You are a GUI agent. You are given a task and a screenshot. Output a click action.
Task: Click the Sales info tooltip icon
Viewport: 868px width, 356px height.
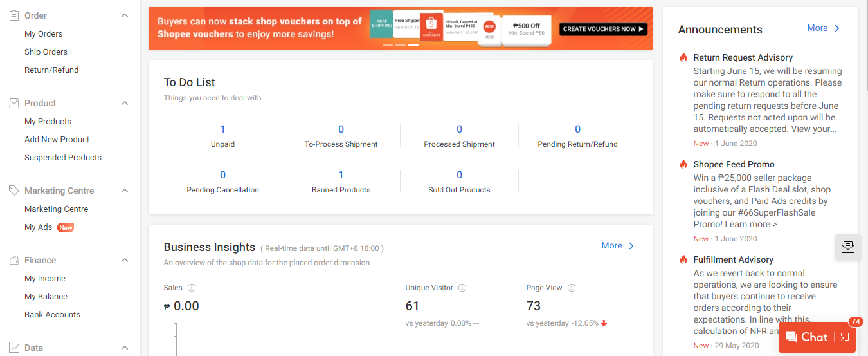coord(192,288)
